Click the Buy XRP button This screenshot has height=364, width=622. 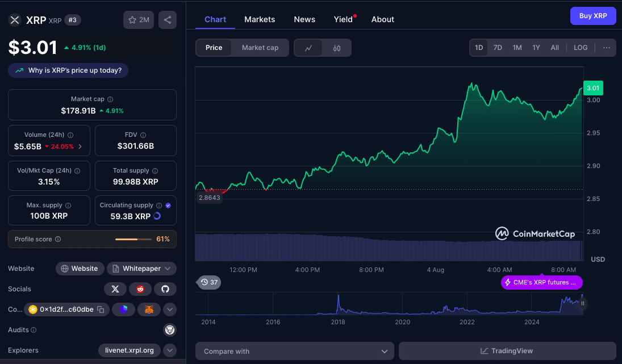593,16
